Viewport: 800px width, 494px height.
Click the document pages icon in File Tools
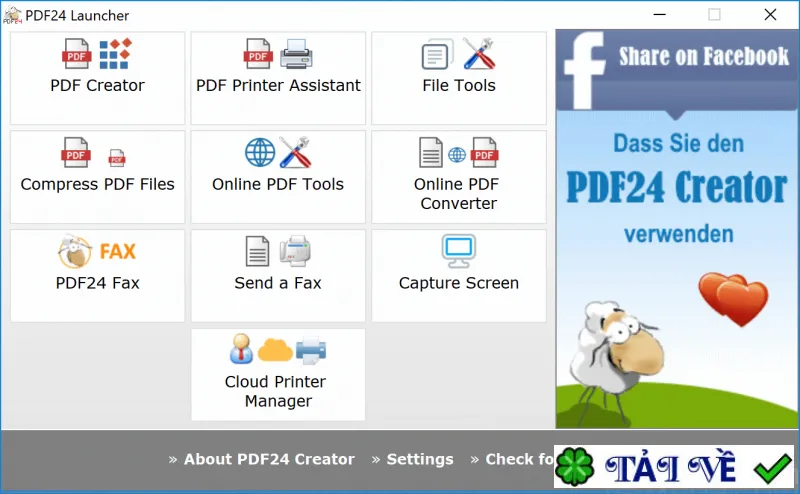(x=438, y=54)
